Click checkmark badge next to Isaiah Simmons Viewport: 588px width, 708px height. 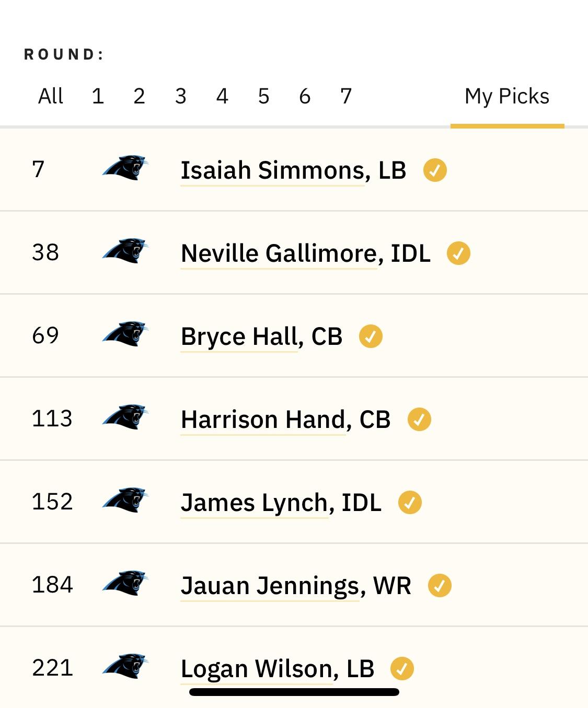click(x=435, y=170)
